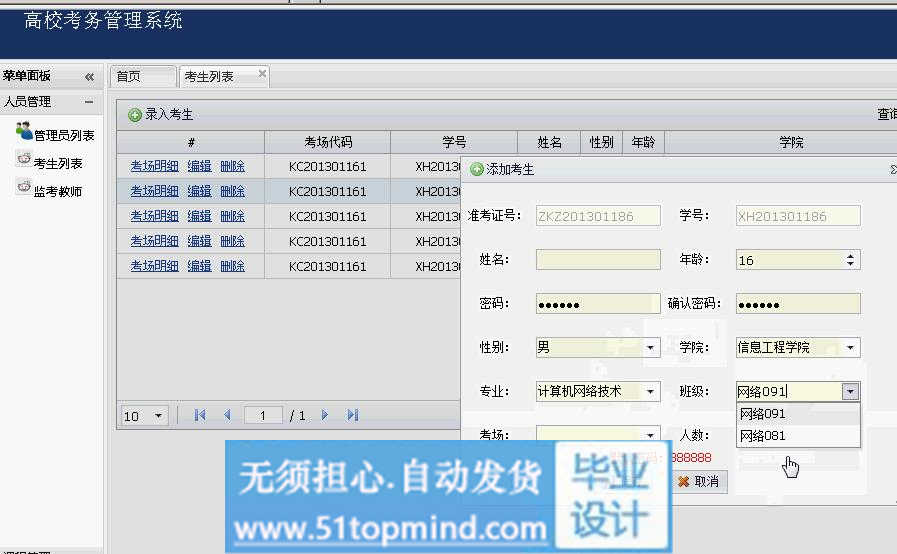Open 监考教师 in the sidebar
The image size is (897, 554).
57,191
